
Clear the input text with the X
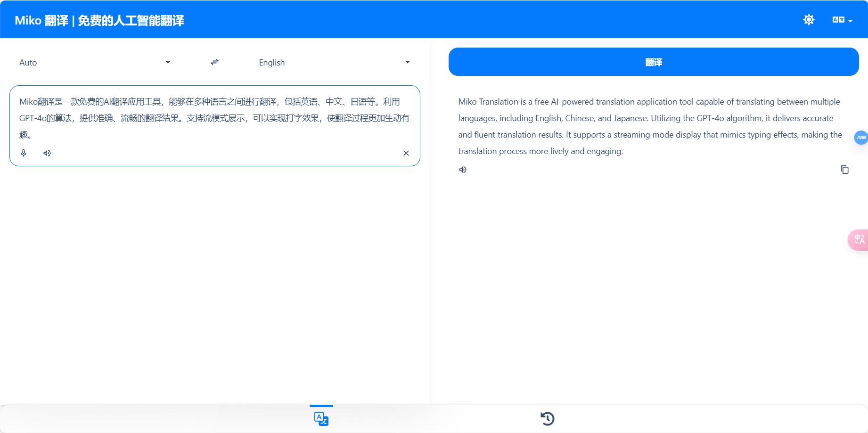[x=406, y=153]
